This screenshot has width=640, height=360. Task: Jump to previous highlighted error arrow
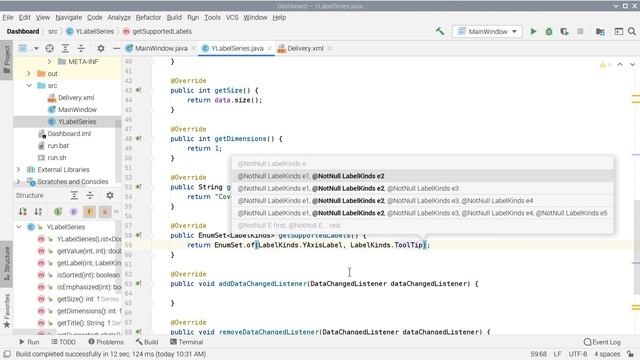point(620,64)
